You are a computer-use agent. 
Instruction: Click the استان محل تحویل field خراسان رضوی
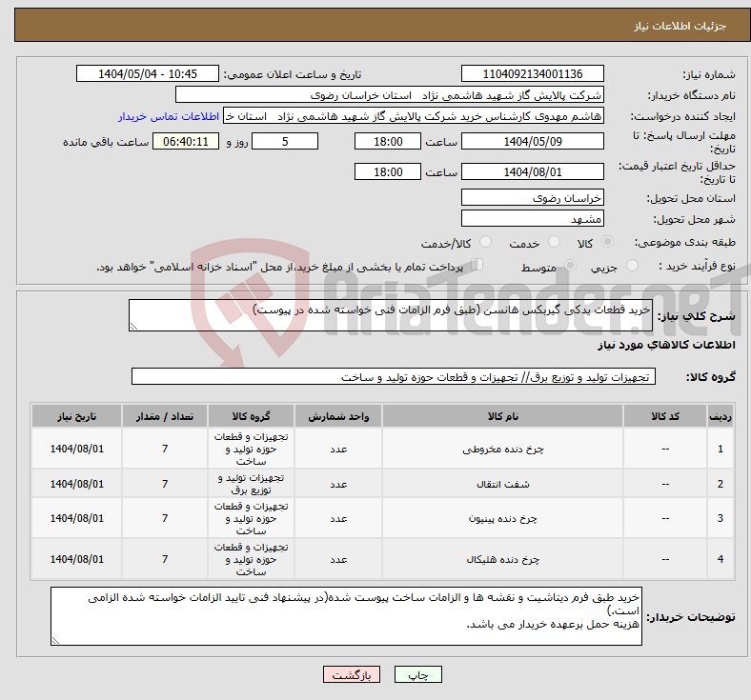533,197
